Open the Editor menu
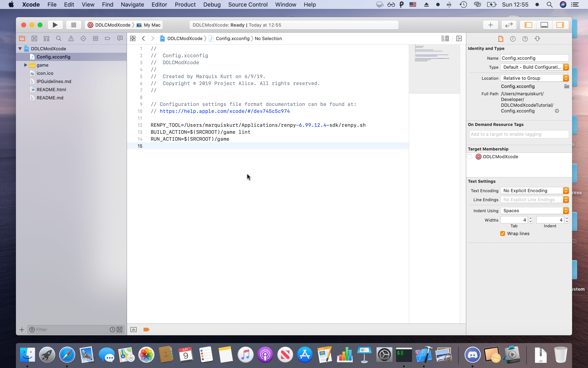The height and width of the screenshot is (368, 588). click(x=159, y=5)
